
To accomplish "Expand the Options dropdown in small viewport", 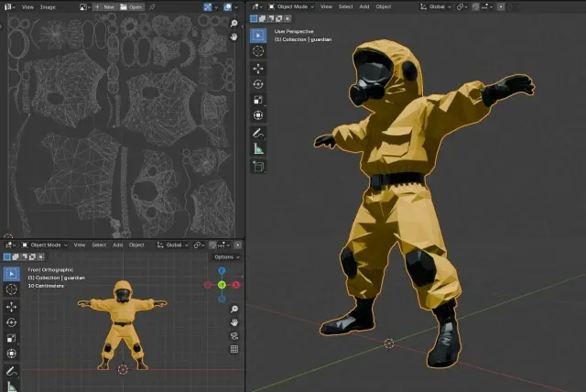I will [225, 257].
